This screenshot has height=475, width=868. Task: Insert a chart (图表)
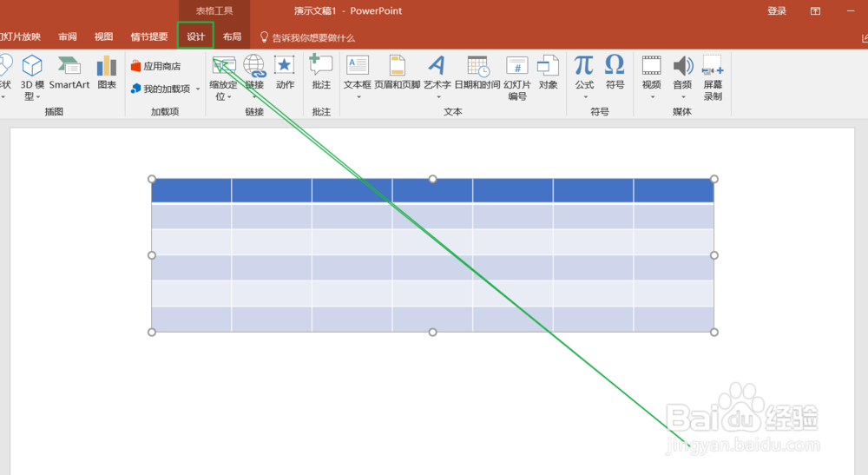(107, 72)
